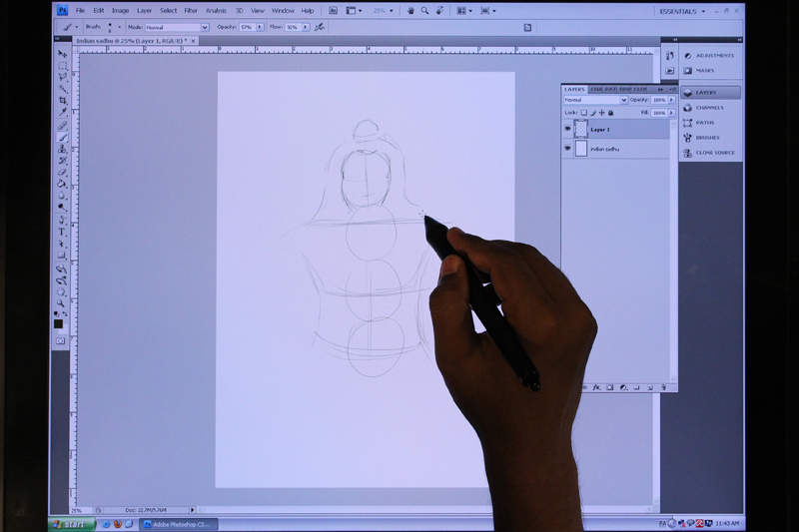Enable the airbrush option icon

[x=320, y=27]
